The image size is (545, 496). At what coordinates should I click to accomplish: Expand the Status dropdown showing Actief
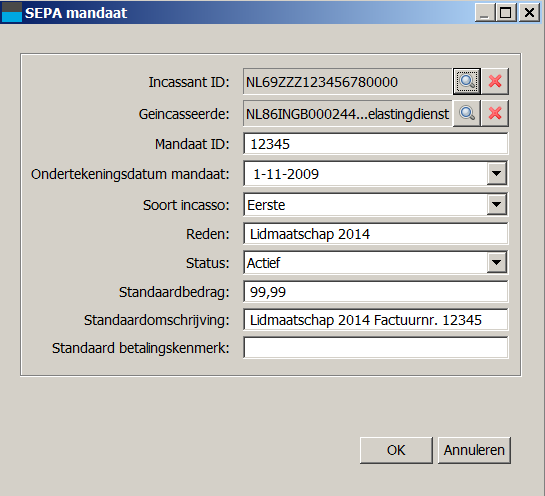click(x=496, y=262)
